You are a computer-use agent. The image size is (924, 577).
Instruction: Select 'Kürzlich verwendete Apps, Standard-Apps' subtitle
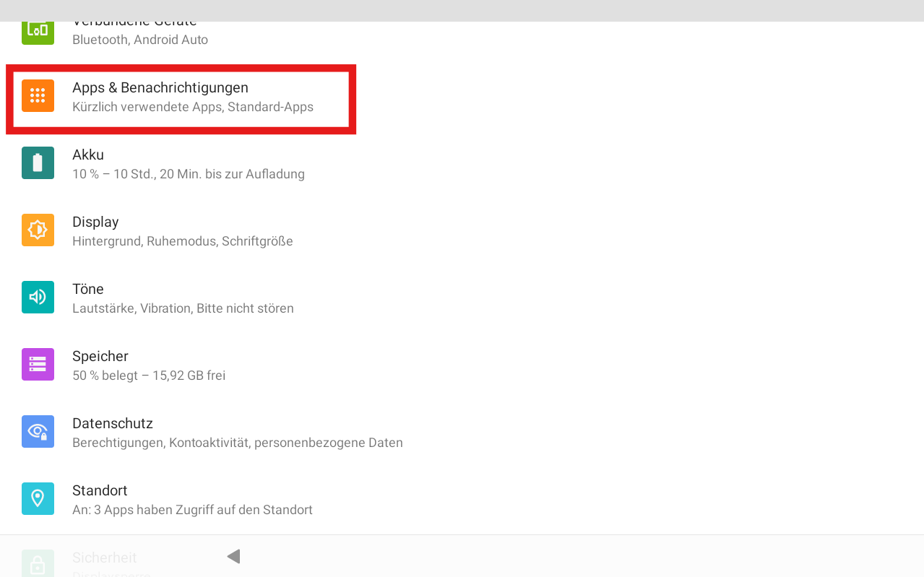[193, 107]
